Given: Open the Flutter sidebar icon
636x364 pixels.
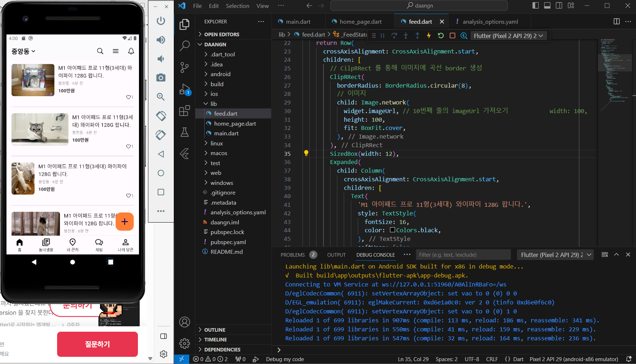Looking at the screenshot, I should pos(185,154).
